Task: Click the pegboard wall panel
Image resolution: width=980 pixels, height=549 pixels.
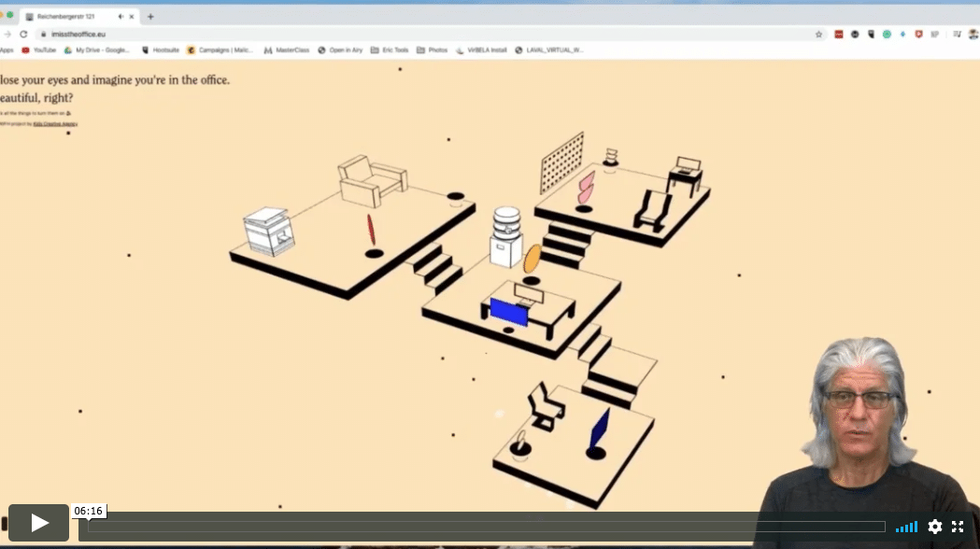Action: [561, 162]
